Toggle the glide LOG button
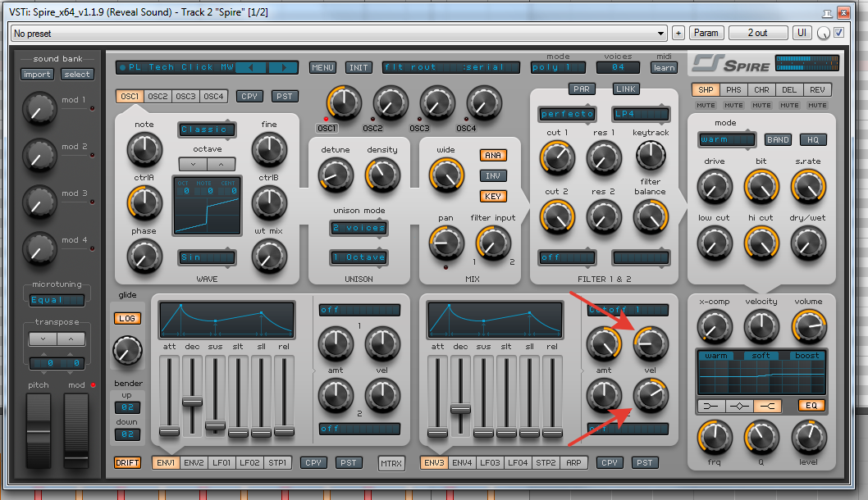Image resolution: width=868 pixels, height=500 pixels. pos(127,319)
